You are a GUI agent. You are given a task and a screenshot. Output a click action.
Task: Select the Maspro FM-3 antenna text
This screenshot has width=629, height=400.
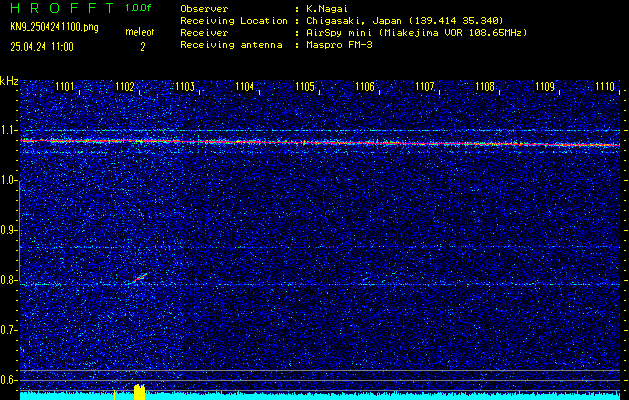[x=339, y=45]
